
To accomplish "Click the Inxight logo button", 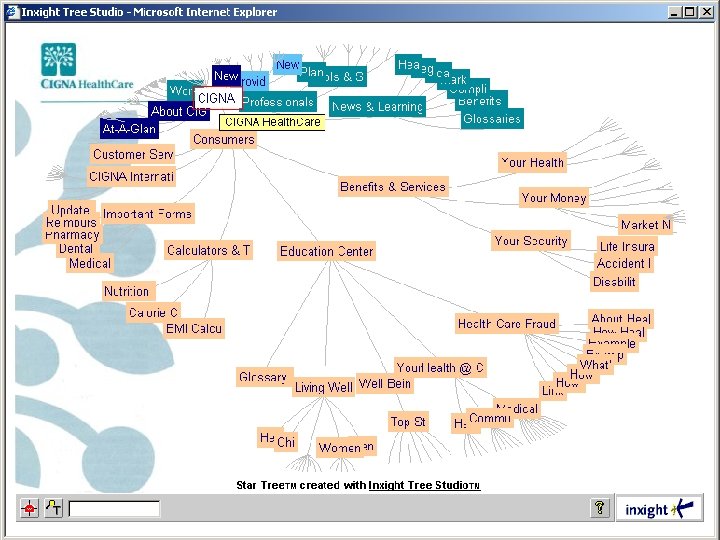I will 659,508.
